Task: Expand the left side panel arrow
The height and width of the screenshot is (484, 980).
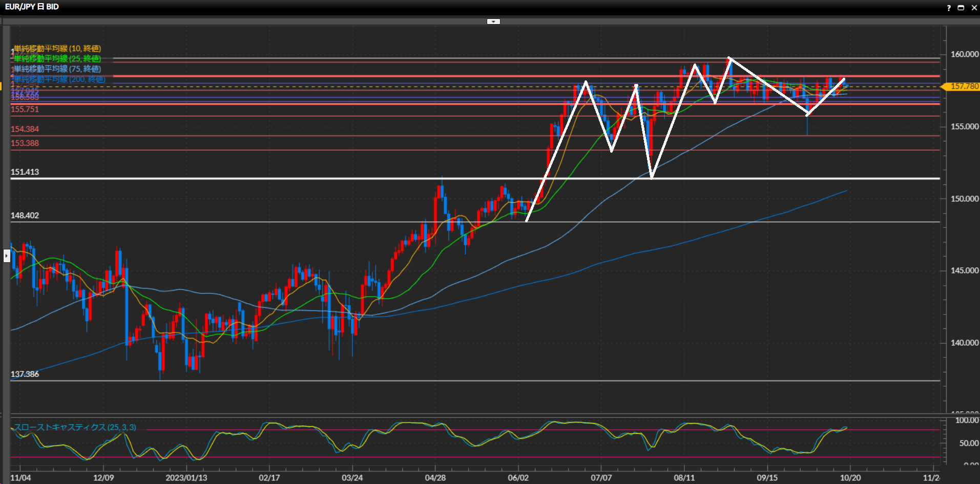Action: pyautogui.click(x=7, y=255)
